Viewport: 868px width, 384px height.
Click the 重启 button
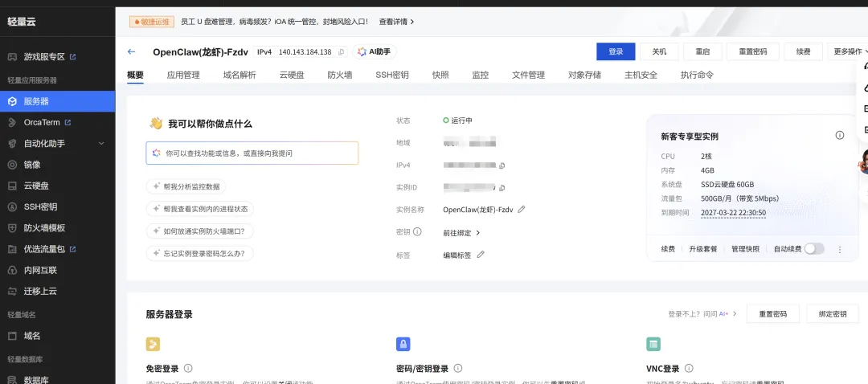point(702,51)
